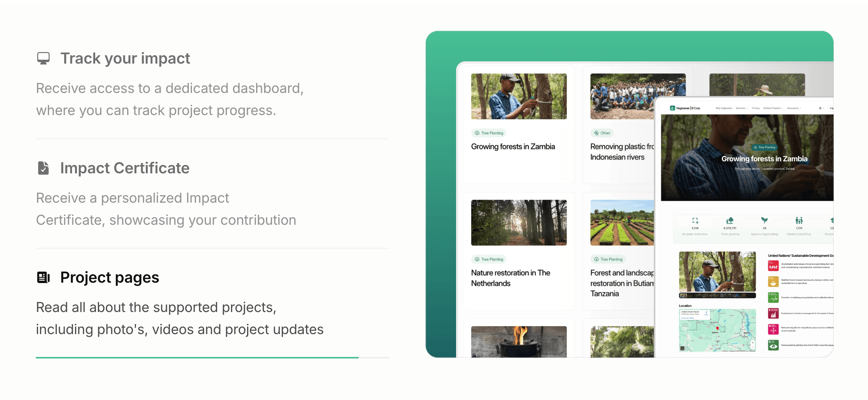Click the '5,139' hectares value
Viewport: 868px width, 400px height.
[x=695, y=228]
